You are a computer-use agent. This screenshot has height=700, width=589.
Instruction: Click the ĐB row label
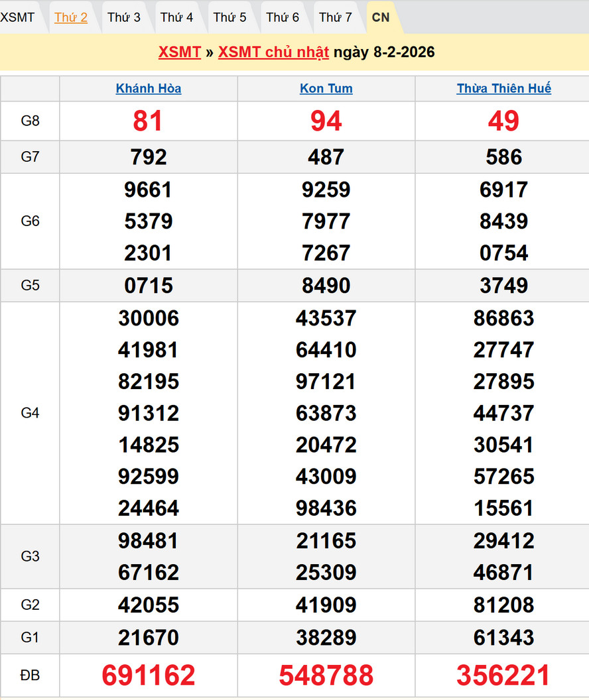tap(31, 675)
